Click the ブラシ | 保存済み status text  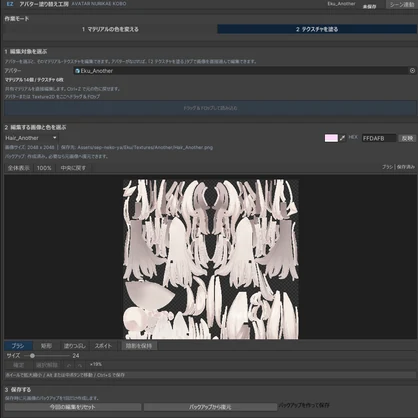398,167
